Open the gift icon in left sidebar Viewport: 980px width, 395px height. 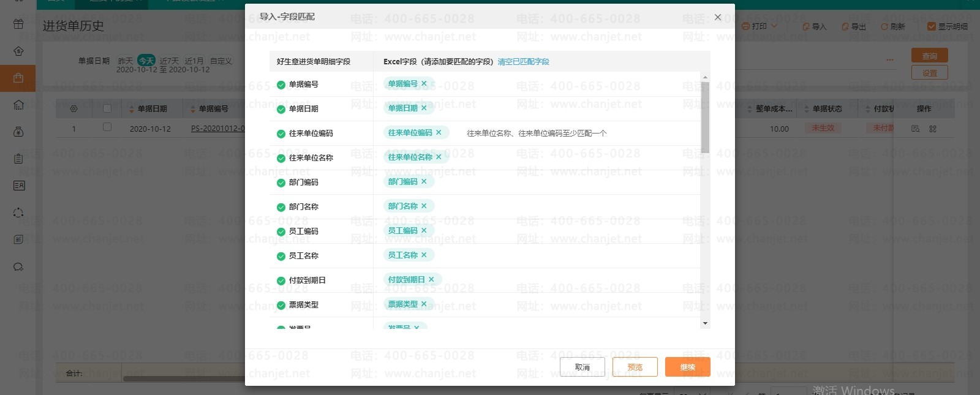coord(18,24)
